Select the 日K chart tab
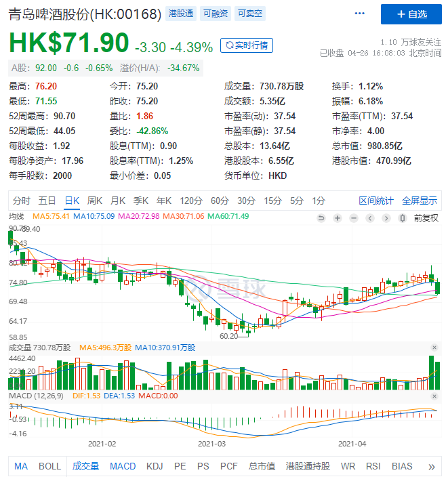The height and width of the screenshot is (481, 448). [72, 201]
